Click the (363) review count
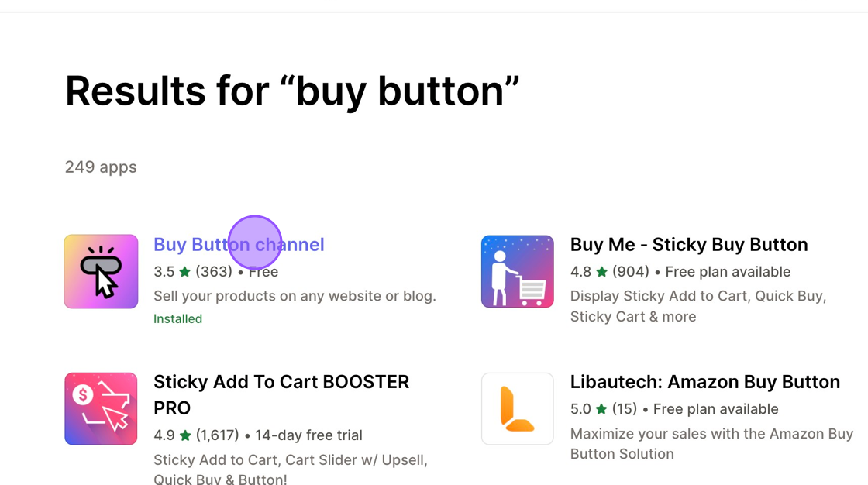Screen dimensions: 868x485 (214, 272)
